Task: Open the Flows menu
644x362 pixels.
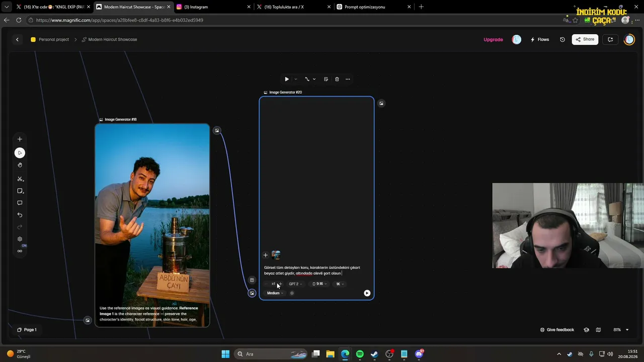Action: point(540,40)
